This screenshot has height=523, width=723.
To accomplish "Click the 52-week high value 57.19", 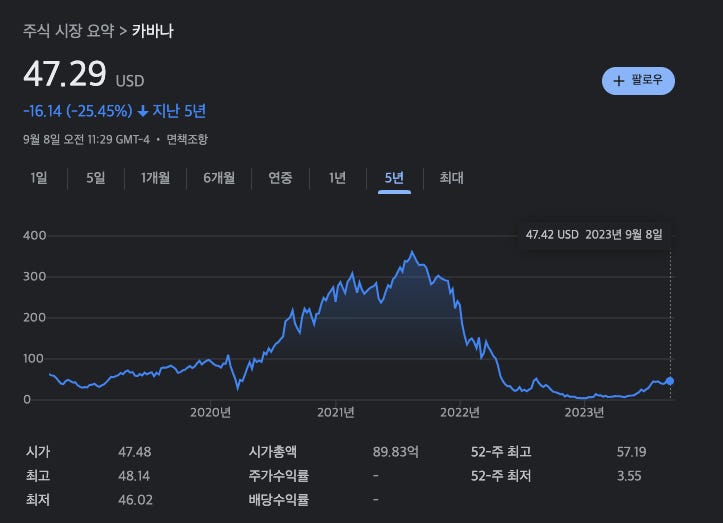I will [631, 452].
